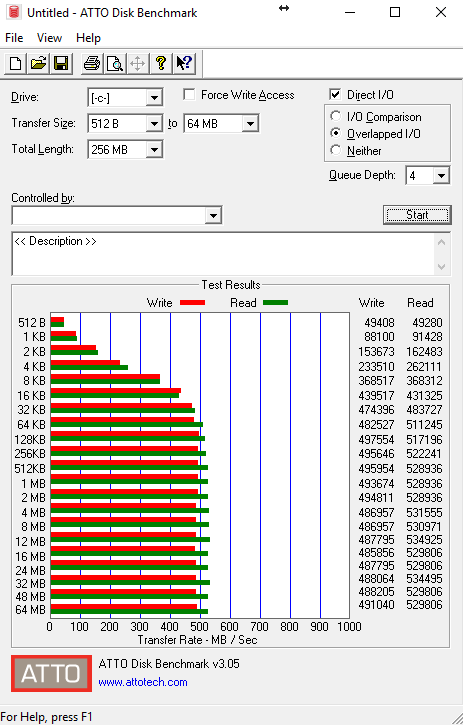The width and height of the screenshot is (463, 725).
Task: Click the Save floppy disk icon
Action: click(61, 63)
